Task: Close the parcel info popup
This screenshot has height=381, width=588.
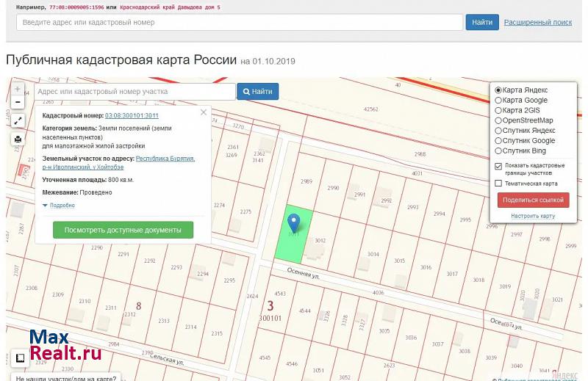Action: click(x=204, y=112)
